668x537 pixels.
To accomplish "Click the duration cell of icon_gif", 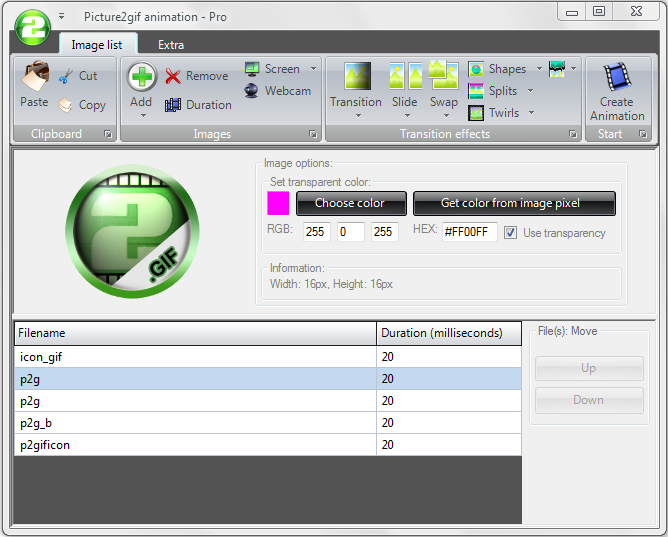I will click(449, 357).
